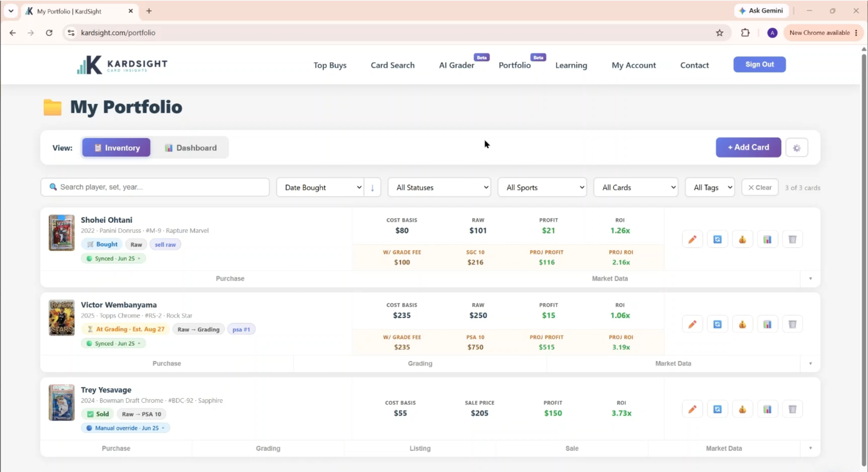This screenshot has width=868, height=472.
Task: Open portfolio settings gear icon
Action: [x=797, y=148]
